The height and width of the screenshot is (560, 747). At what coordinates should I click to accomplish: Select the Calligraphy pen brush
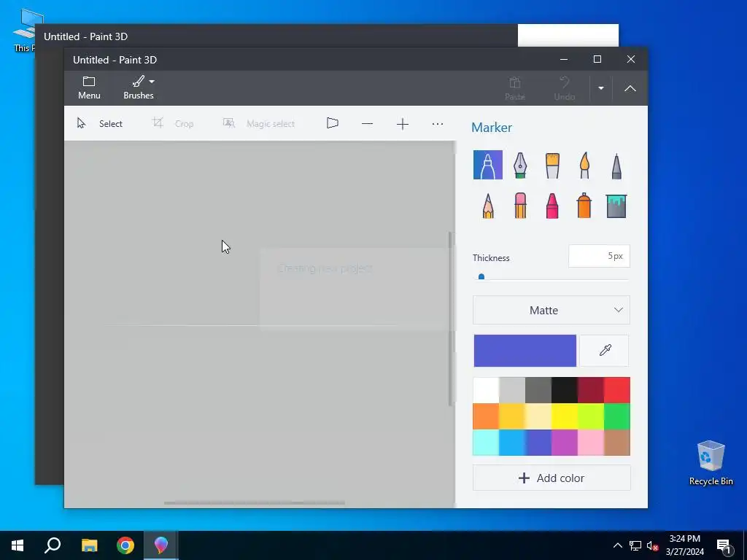coord(520,166)
